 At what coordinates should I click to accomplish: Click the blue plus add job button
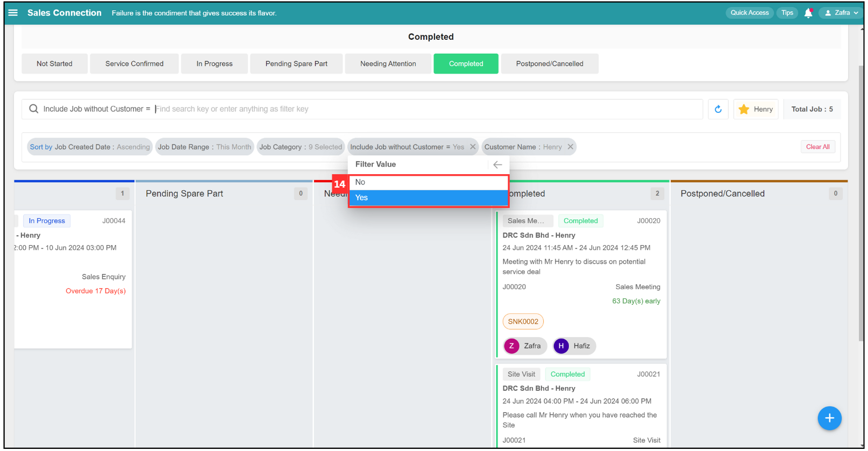829,418
